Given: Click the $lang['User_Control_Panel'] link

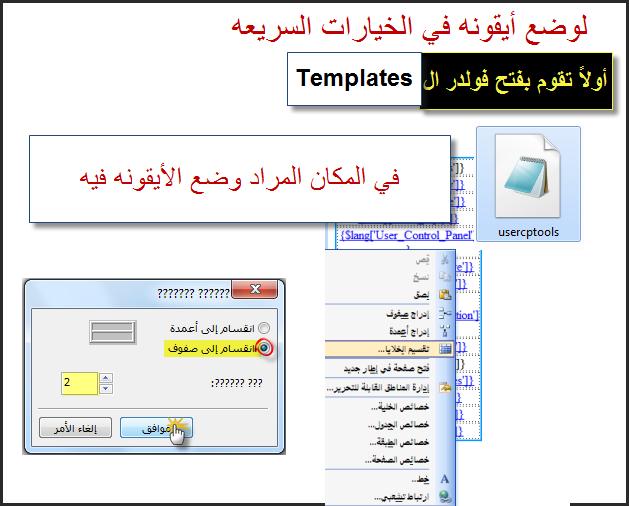Looking at the screenshot, I should pyautogui.click(x=405, y=236).
